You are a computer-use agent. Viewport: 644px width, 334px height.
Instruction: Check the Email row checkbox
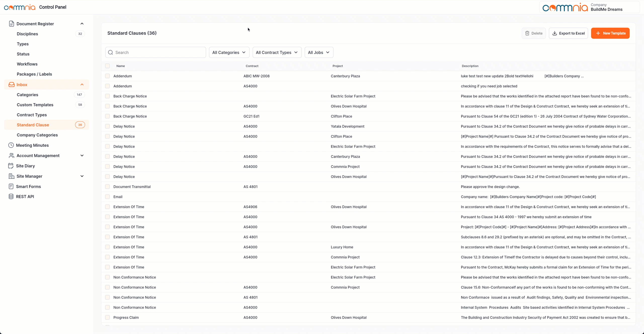click(107, 197)
